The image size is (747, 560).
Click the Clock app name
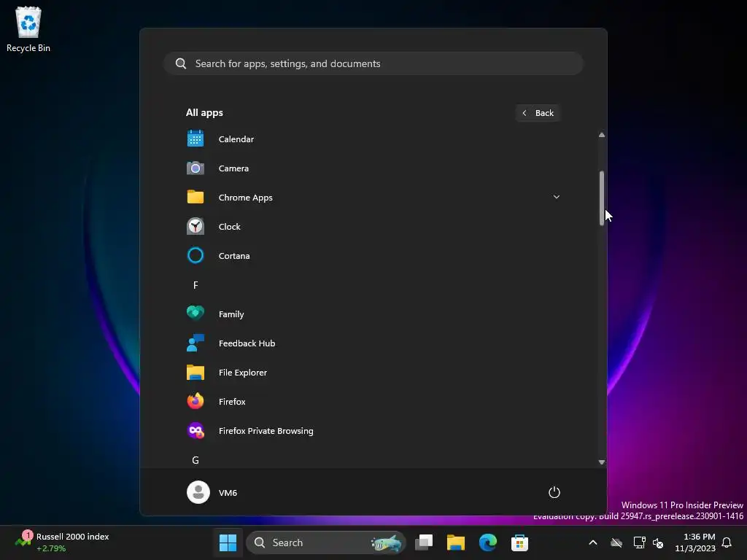pos(229,227)
